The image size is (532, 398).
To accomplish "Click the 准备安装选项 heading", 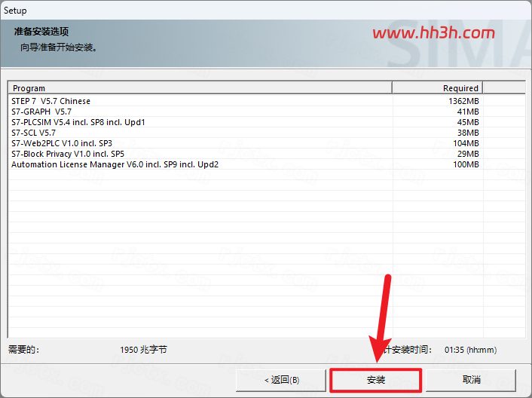I will (41, 32).
